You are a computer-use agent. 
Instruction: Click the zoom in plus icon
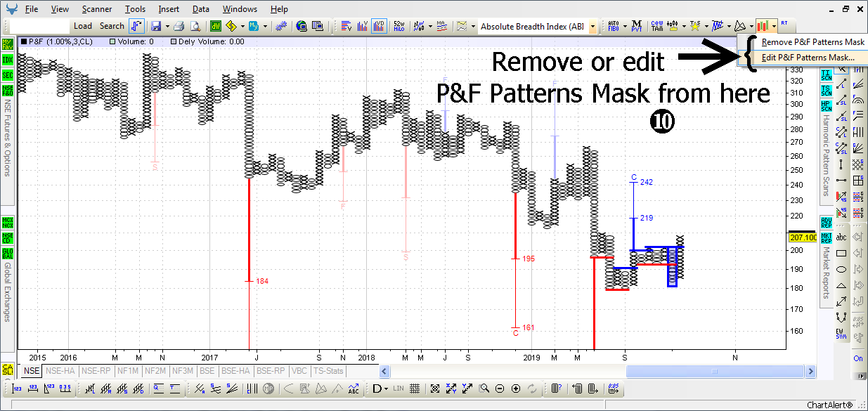tap(516, 389)
